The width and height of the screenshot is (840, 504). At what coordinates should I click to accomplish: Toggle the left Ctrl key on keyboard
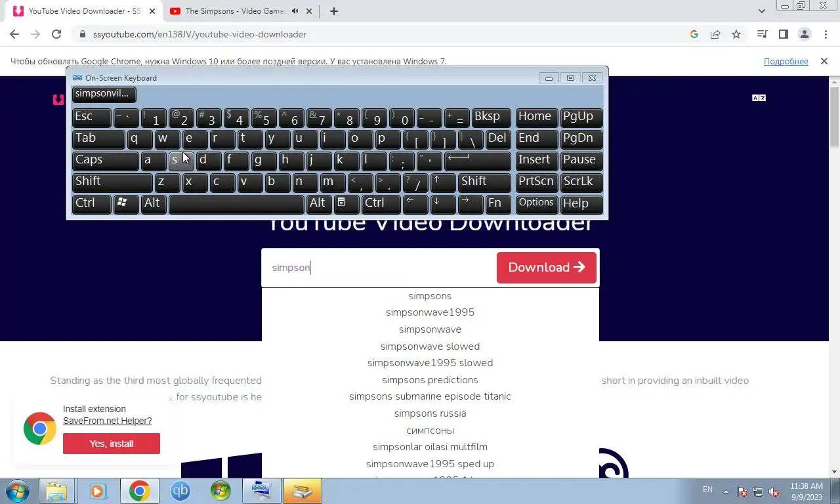tap(91, 203)
